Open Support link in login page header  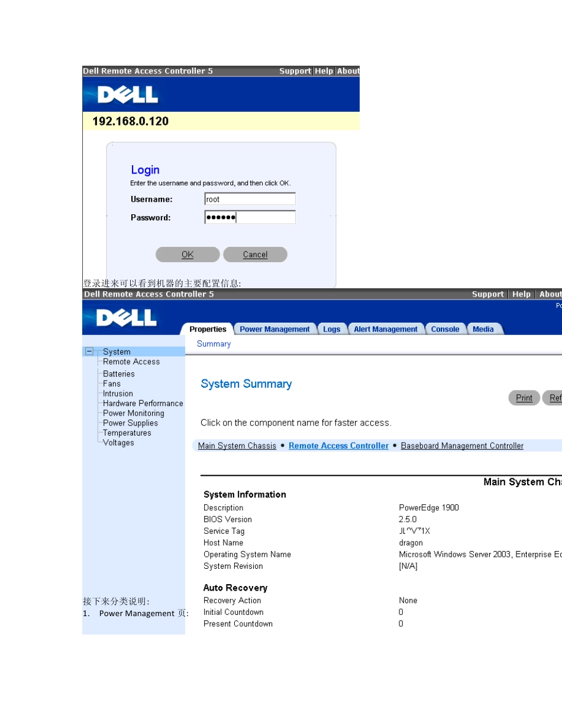click(295, 71)
